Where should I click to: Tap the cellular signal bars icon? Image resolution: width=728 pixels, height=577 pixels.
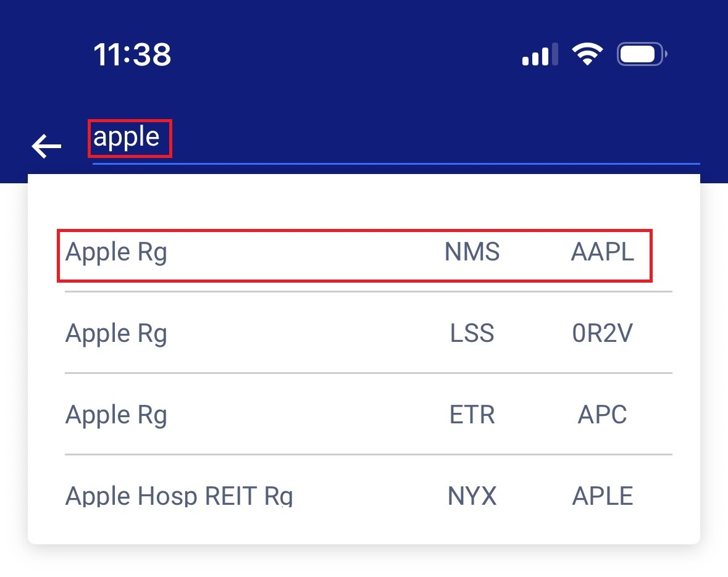click(x=540, y=55)
